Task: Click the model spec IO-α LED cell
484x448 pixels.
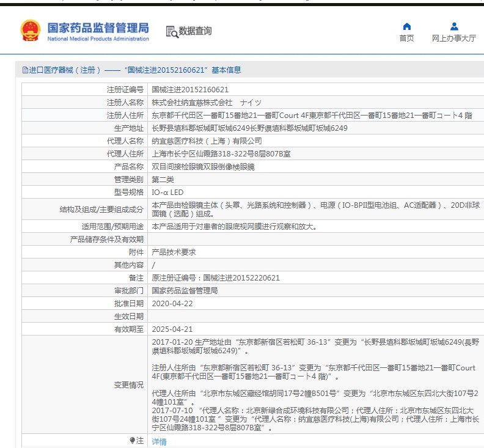Action: pyautogui.click(x=167, y=192)
